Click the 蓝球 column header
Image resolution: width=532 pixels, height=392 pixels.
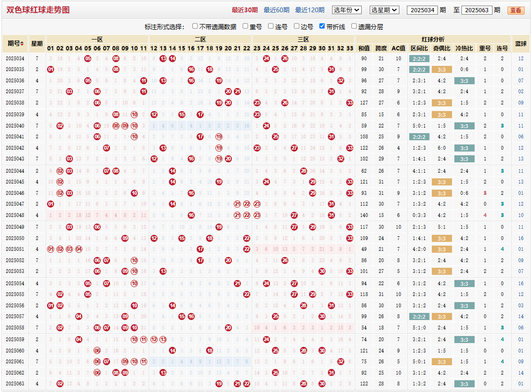click(x=521, y=43)
